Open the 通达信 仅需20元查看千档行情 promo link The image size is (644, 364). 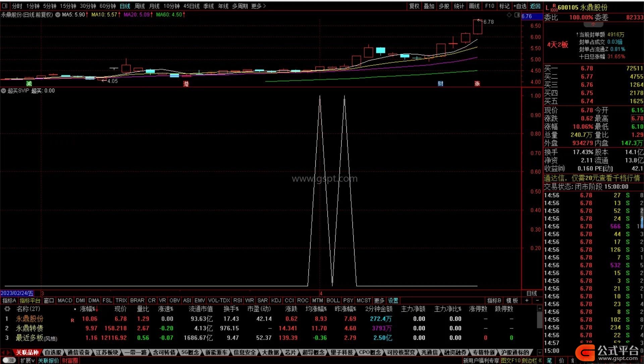592,178
